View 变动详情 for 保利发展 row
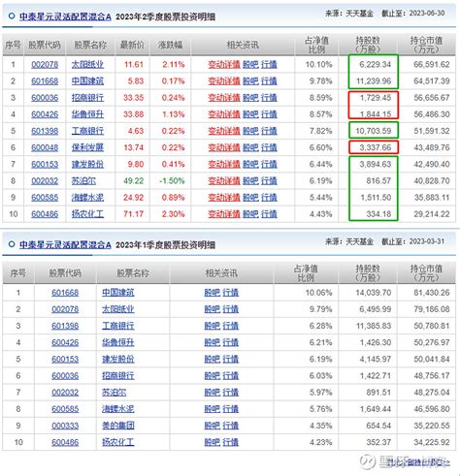This screenshot has width=460, height=476. coord(224,147)
